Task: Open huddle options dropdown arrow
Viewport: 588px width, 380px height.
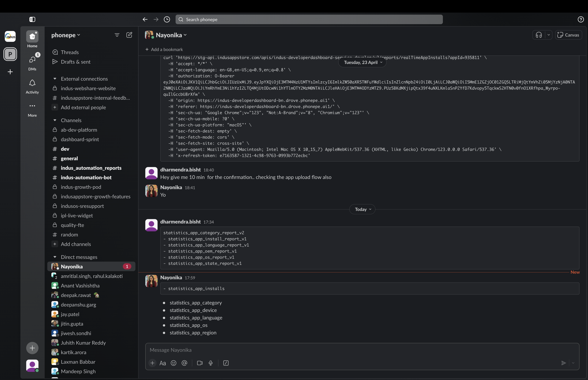Action: pos(549,35)
